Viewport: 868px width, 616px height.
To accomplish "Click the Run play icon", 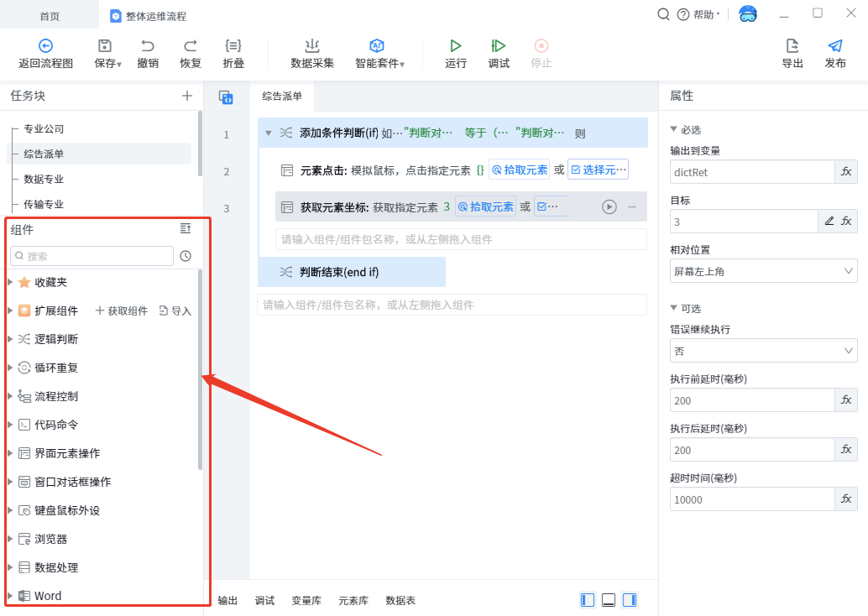I will [455, 46].
